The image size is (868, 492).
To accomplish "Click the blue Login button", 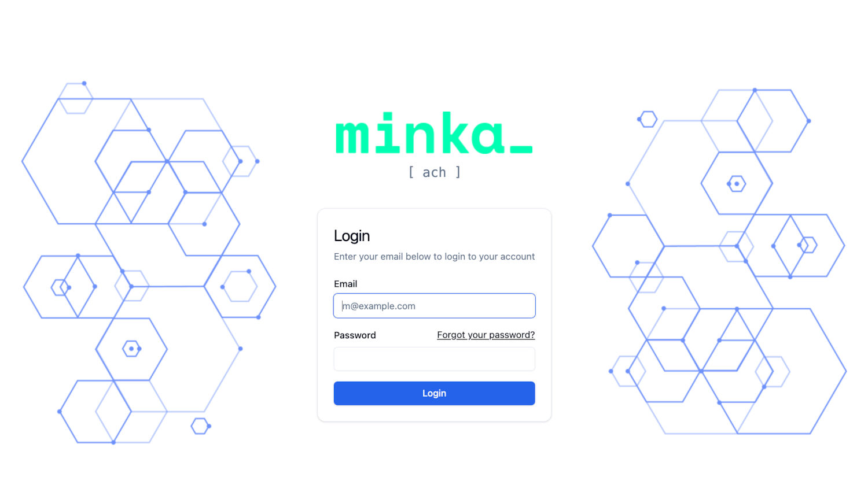I will click(x=435, y=393).
